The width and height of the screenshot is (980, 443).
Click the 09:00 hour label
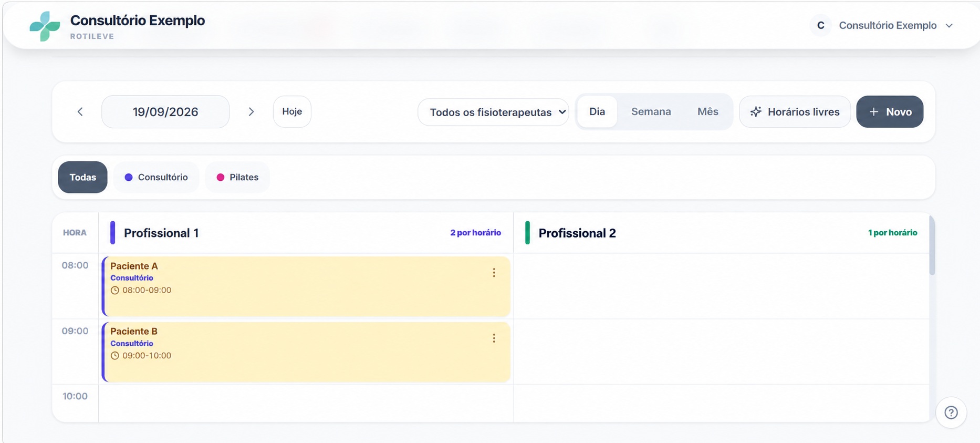75,331
